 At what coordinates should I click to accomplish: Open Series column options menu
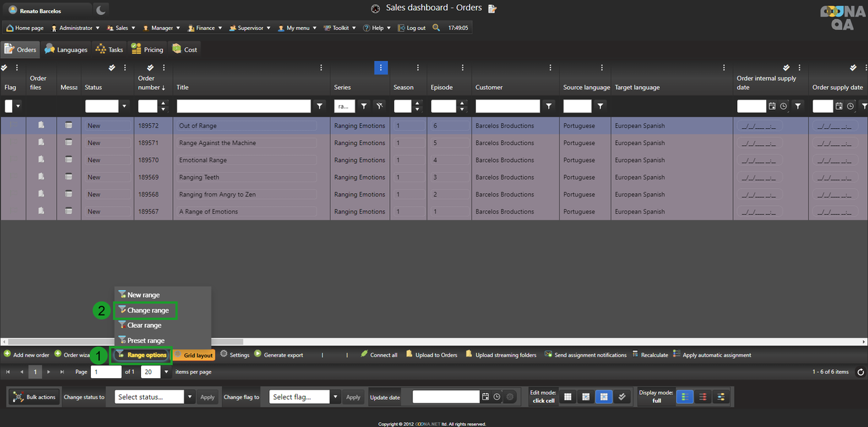[x=381, y=68]
